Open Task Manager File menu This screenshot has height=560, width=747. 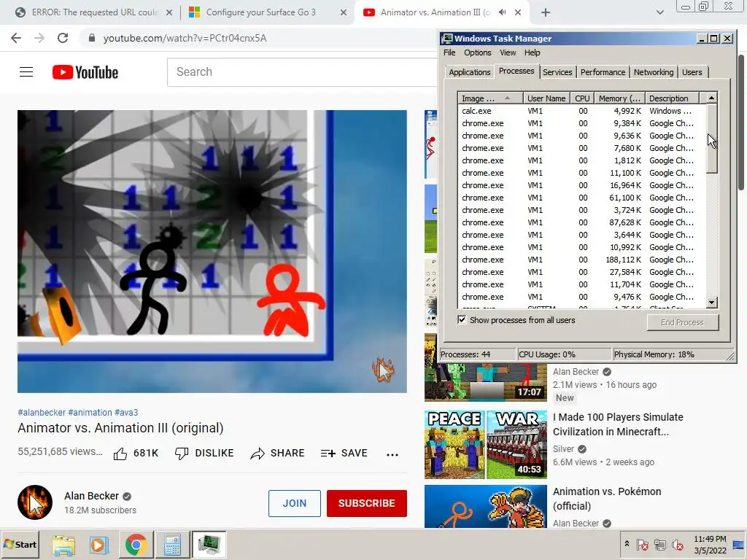tap(449, 52)
